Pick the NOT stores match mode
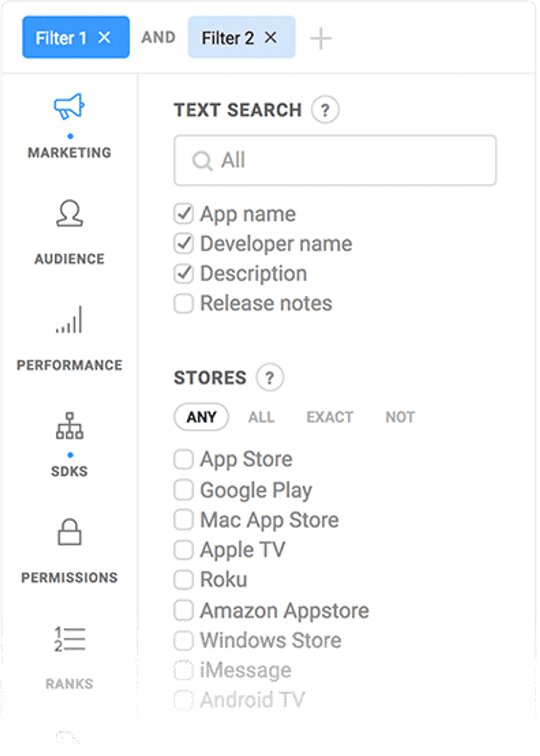 [400, 417]
